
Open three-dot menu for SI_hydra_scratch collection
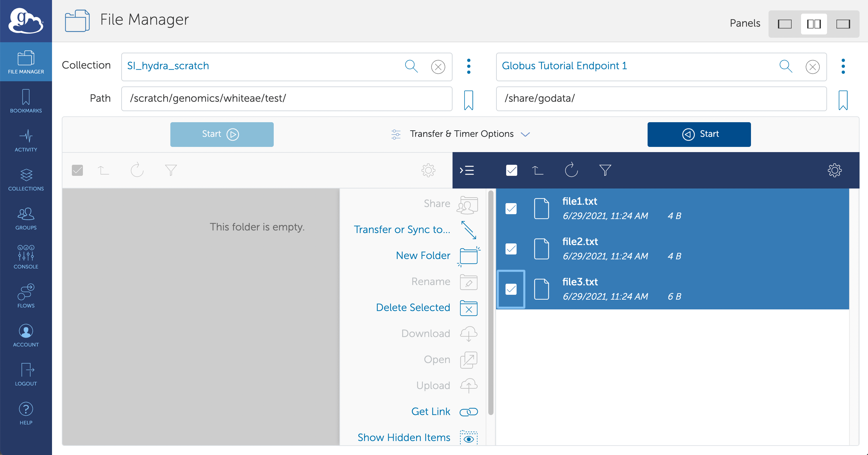tap(468, 66)
